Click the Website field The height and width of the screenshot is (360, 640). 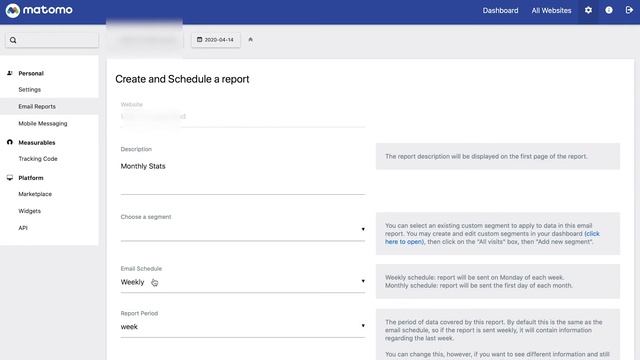243,117
